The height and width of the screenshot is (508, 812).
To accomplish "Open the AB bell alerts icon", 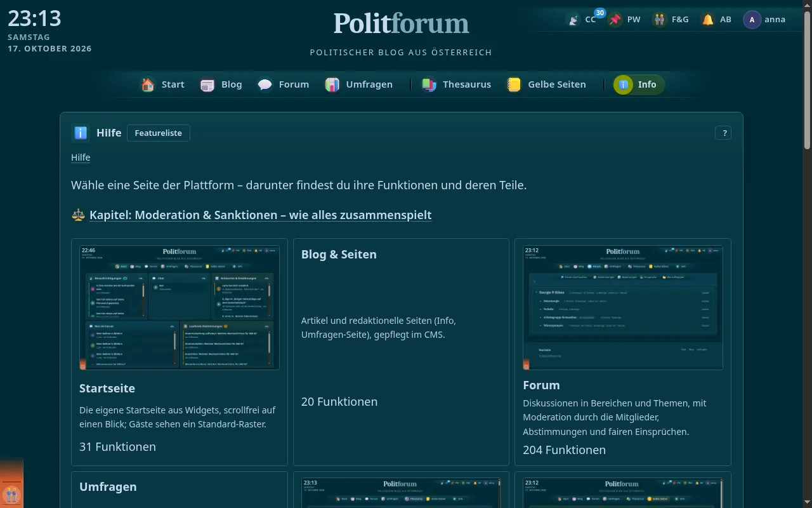I will (708, 20).
